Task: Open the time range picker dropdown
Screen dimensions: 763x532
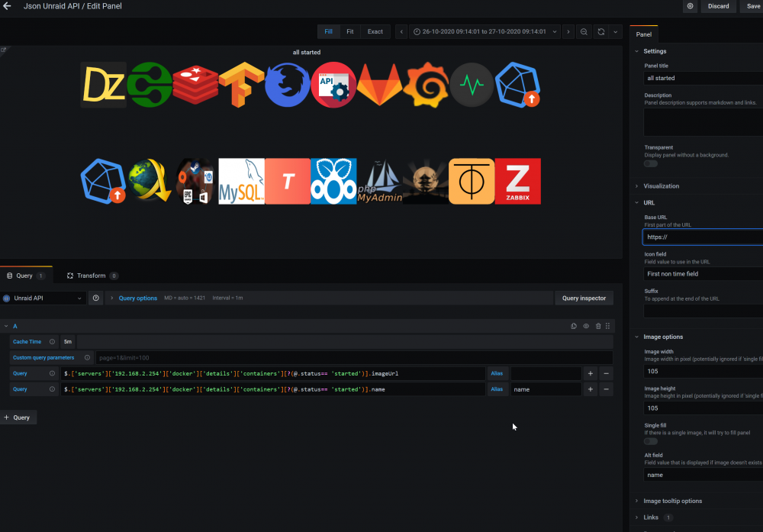Action: coord(485,31)
